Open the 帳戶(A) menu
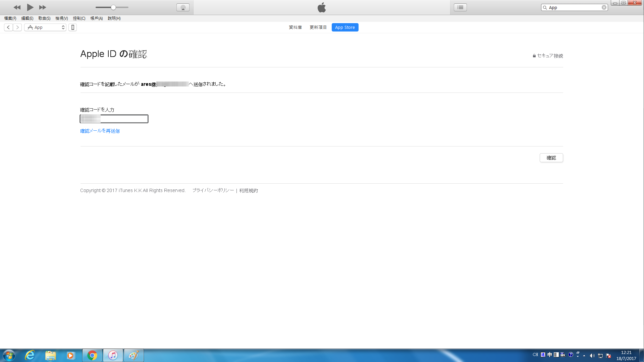The width and height of the screenshot is (644, 362). pos(96,18)
